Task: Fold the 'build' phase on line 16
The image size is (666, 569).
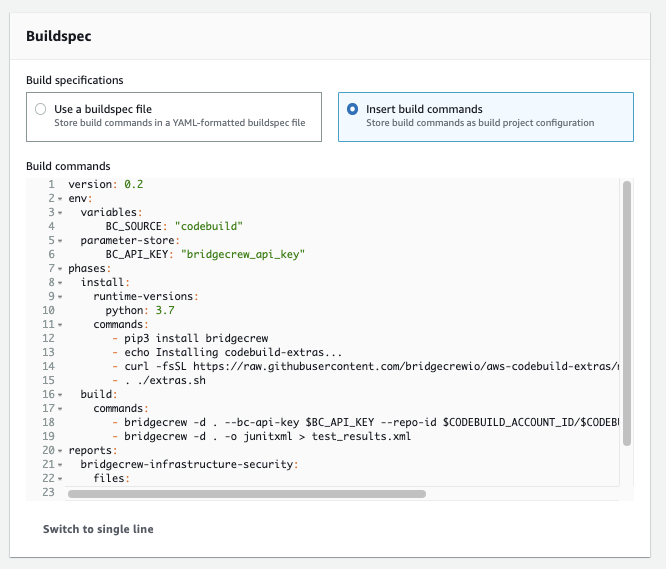Action: coord(60,395)
